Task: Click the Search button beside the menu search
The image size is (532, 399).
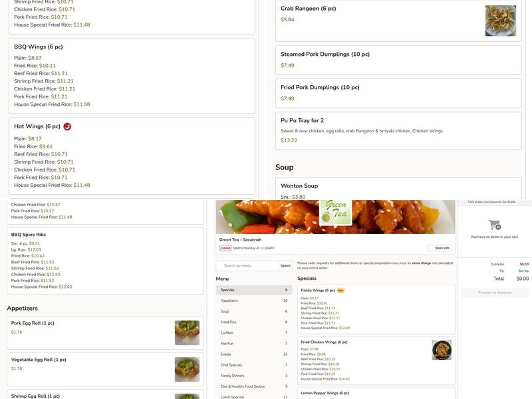Action: pos(285,265)
